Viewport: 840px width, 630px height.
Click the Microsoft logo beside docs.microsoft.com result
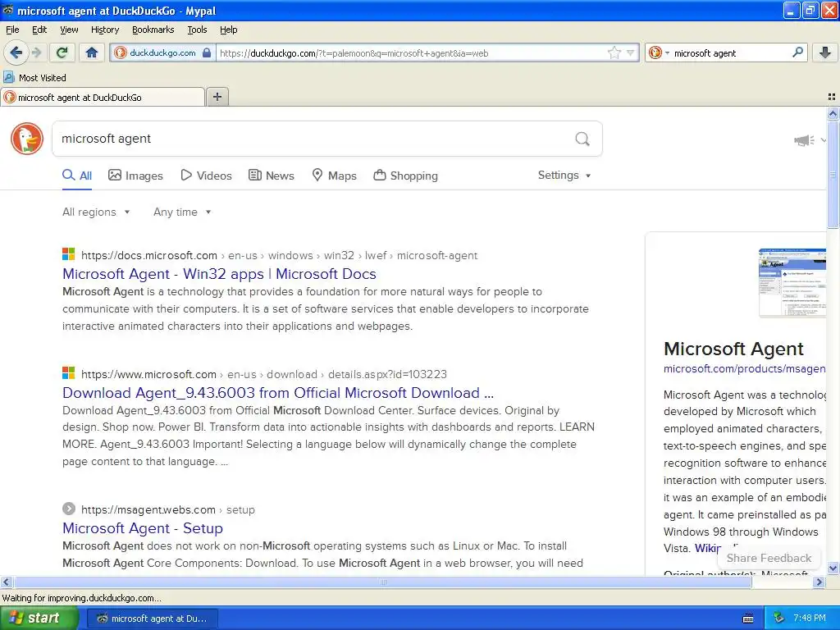click(69, 254)
